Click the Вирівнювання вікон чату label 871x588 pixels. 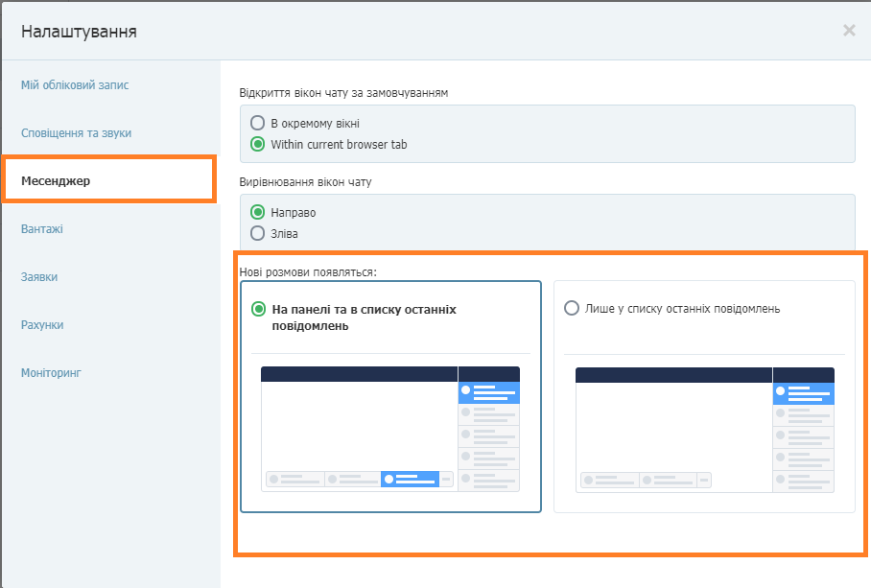point(305,182)
